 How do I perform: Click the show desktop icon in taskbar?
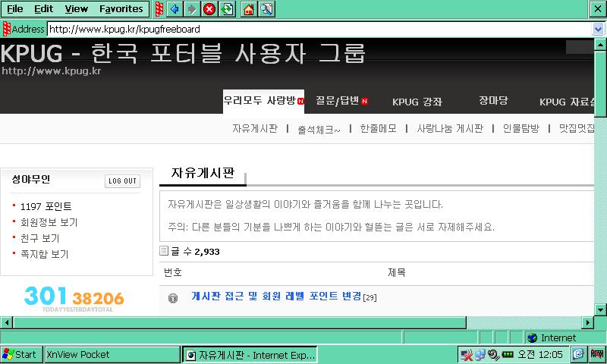[x=578, y=354]
